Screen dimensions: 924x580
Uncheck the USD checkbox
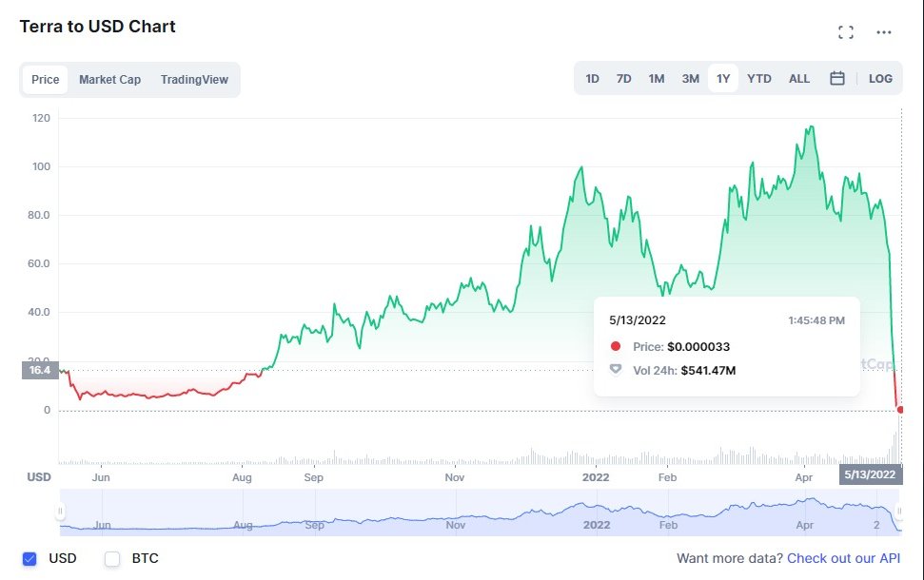(29, 559)
